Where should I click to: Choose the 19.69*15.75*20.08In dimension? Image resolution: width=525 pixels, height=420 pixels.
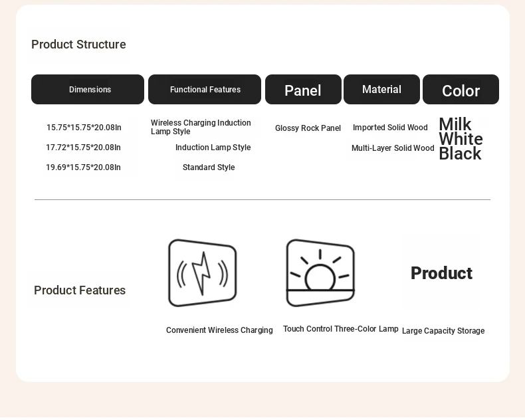tap(84, 167)
